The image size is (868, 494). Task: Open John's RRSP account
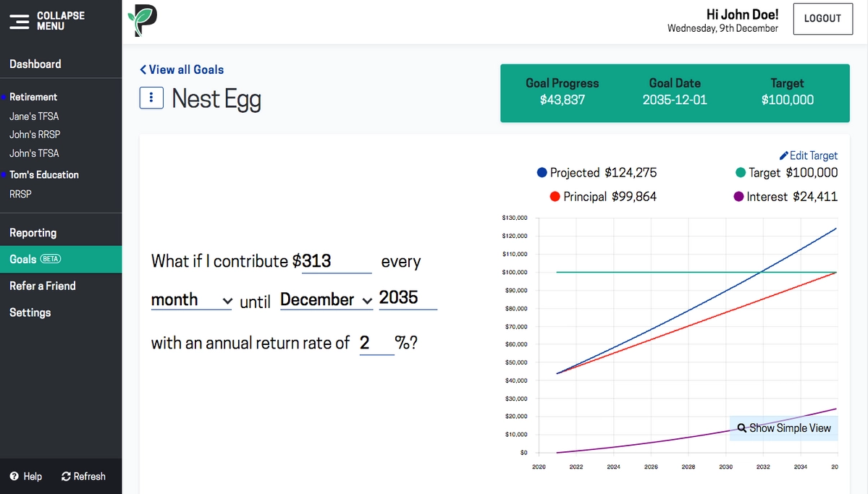pyautogui.click(x=35, y=135)
